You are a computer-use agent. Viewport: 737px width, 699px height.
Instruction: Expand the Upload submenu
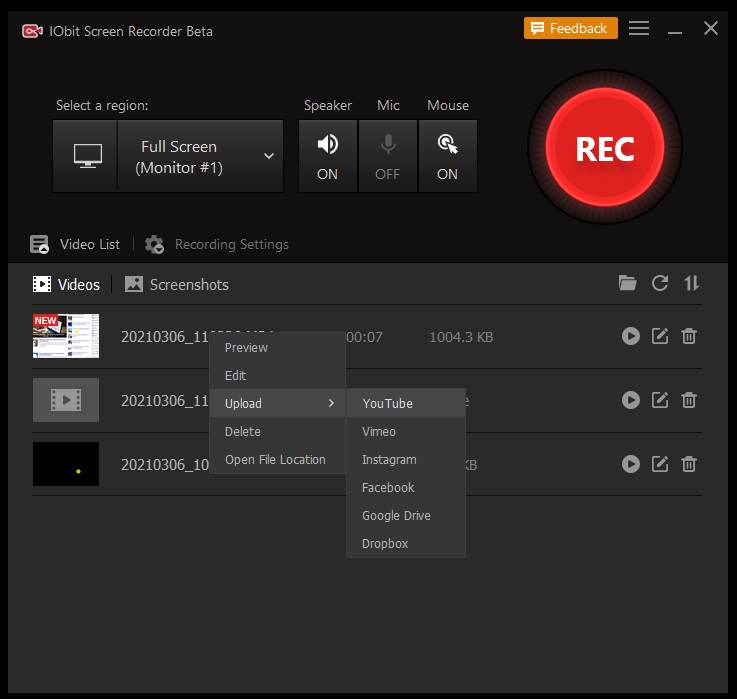click(277, 403)
